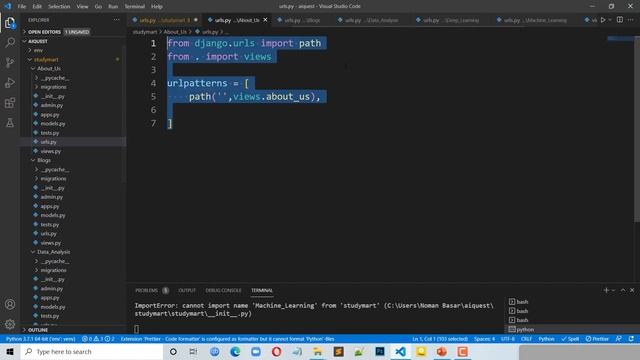Collapse the About_Us folder
Viewport: 640px width, 360px height.
pyautogui.click(x=49, y=69)
